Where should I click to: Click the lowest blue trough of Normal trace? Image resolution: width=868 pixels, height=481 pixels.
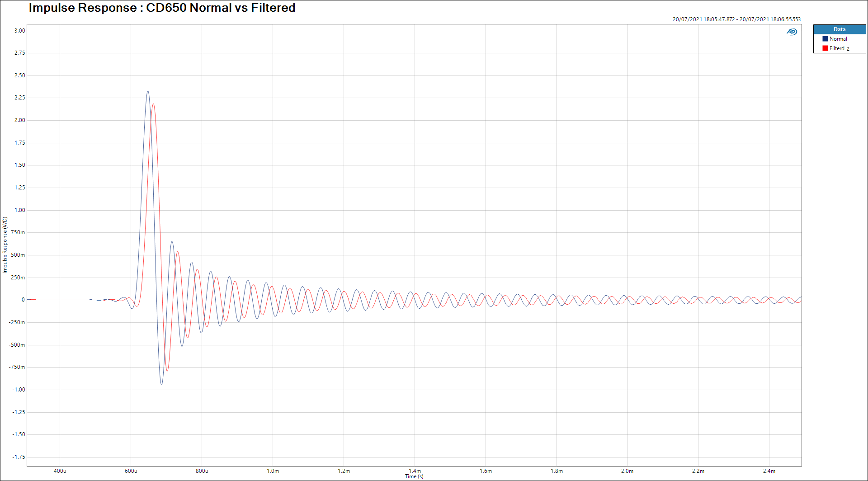coord(161,384)
